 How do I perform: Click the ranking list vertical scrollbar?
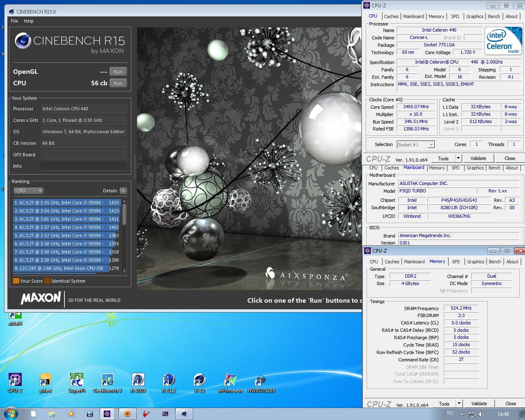pos(124,236)
